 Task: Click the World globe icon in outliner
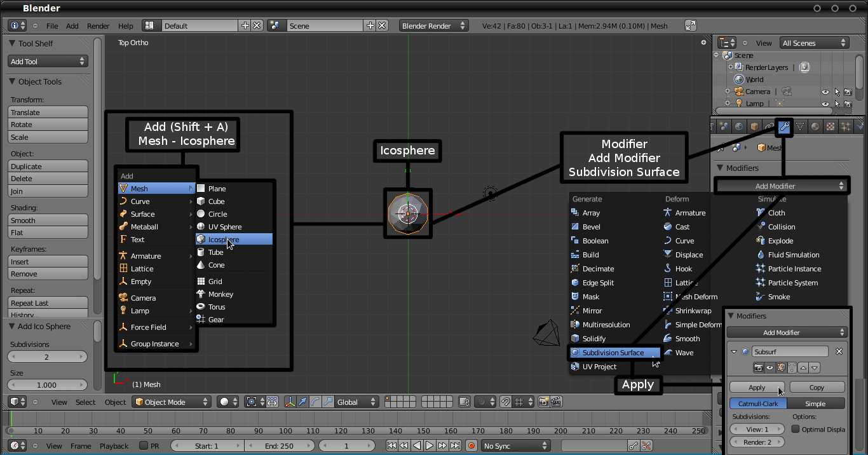[739, 79]
